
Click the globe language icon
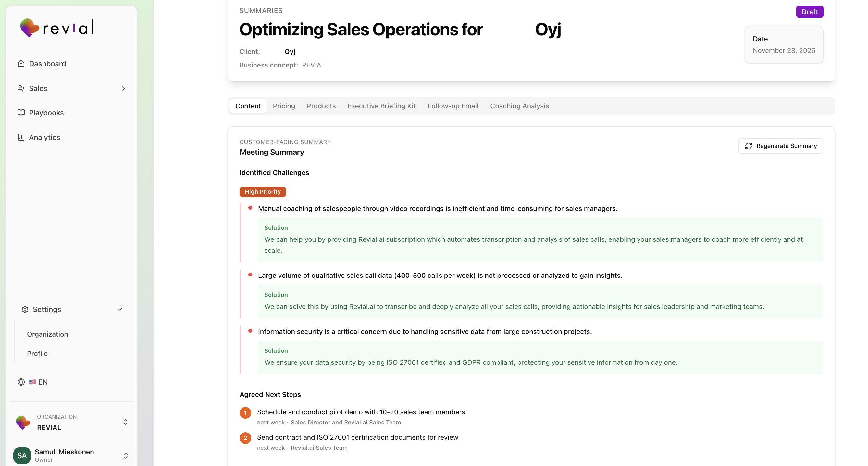click(21, 382)
